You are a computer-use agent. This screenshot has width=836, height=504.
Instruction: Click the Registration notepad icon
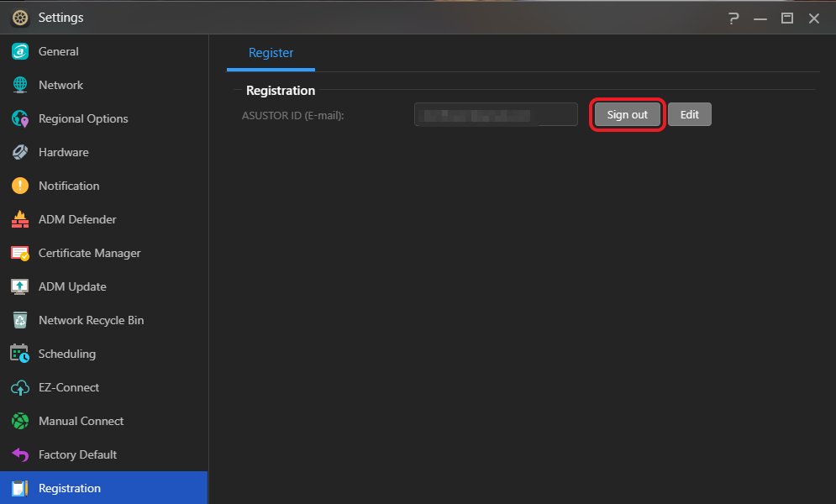click(20, 488)
